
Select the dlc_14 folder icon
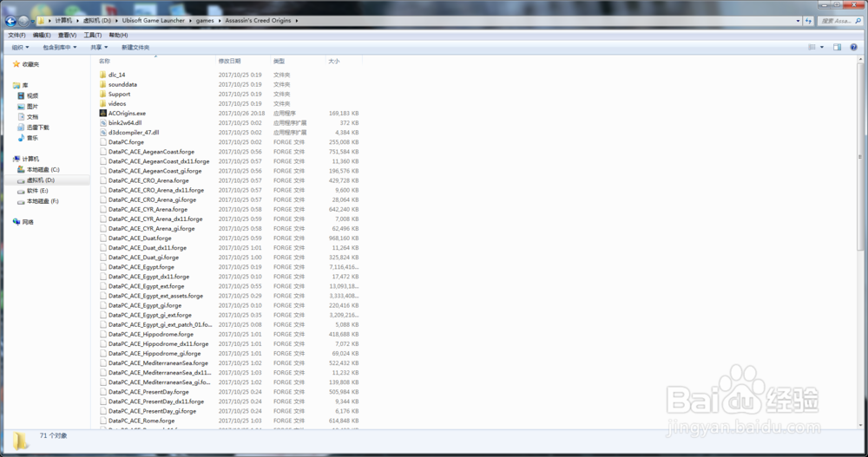[103, 75]
